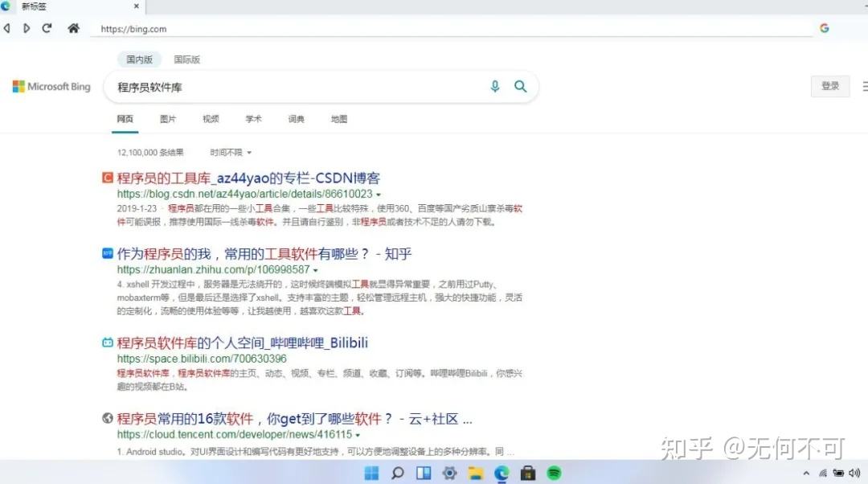868x484 pixels.
Task: Start voice search with microphone icon
Action: tap(495, 86)
